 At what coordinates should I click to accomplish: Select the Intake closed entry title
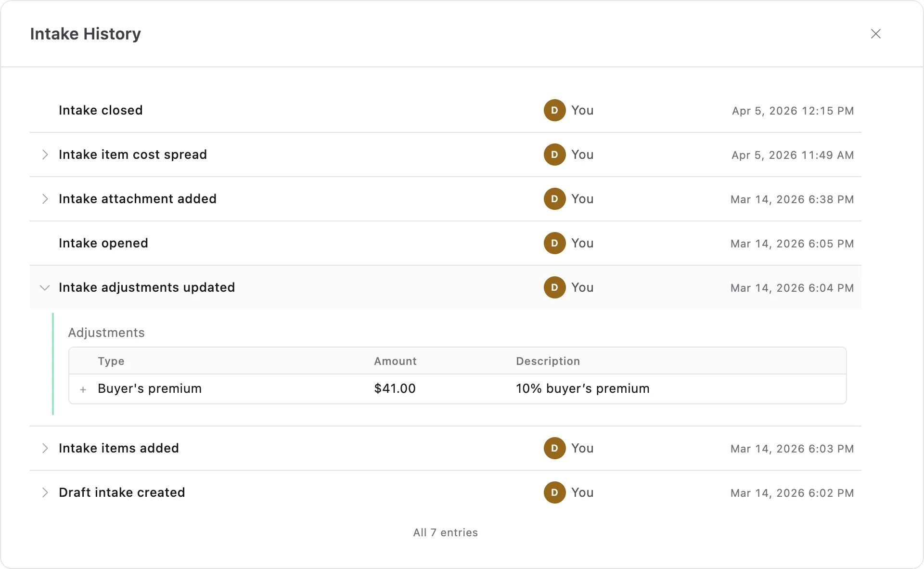tap(101, 110)
